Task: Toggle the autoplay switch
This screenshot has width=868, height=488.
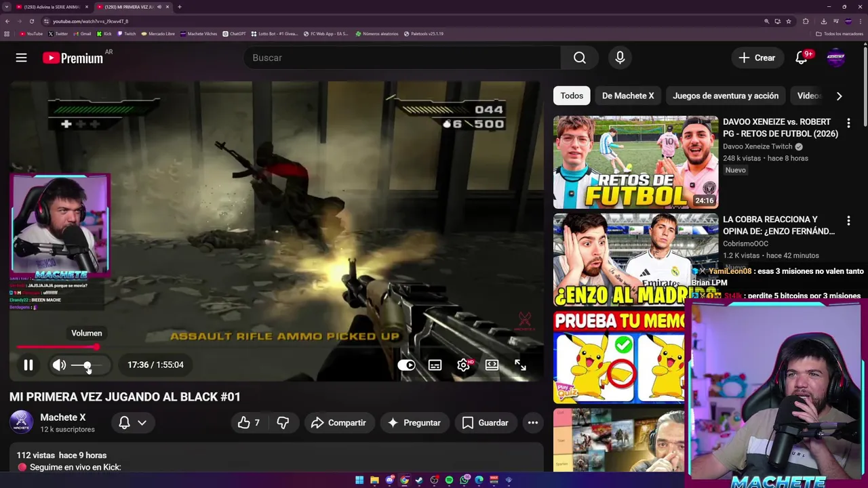Action: pos(406,365)
